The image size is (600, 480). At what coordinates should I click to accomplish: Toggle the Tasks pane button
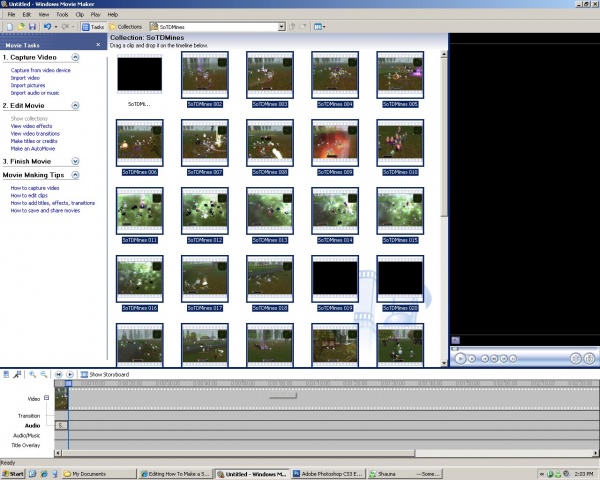[93, 26]
